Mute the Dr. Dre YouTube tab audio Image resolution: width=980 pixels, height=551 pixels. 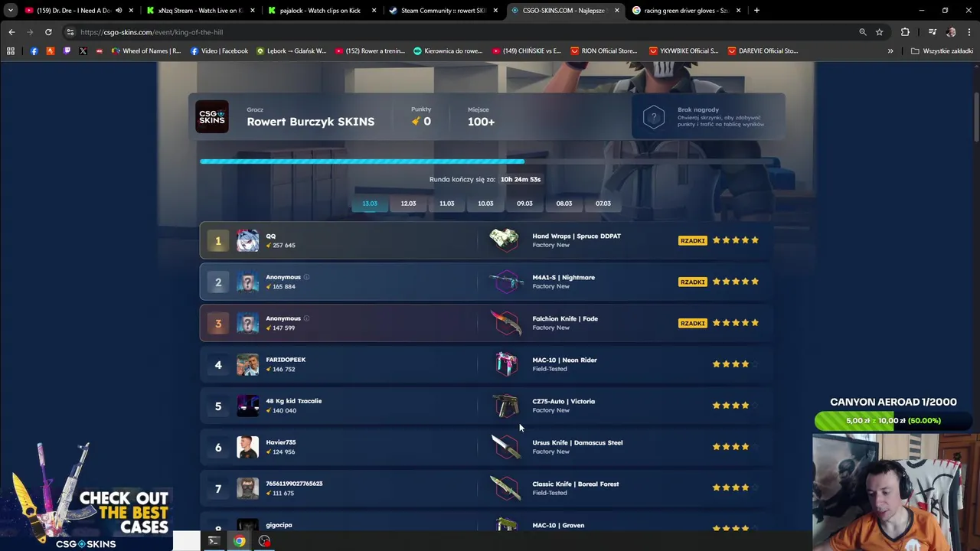(x=119, y=11)
